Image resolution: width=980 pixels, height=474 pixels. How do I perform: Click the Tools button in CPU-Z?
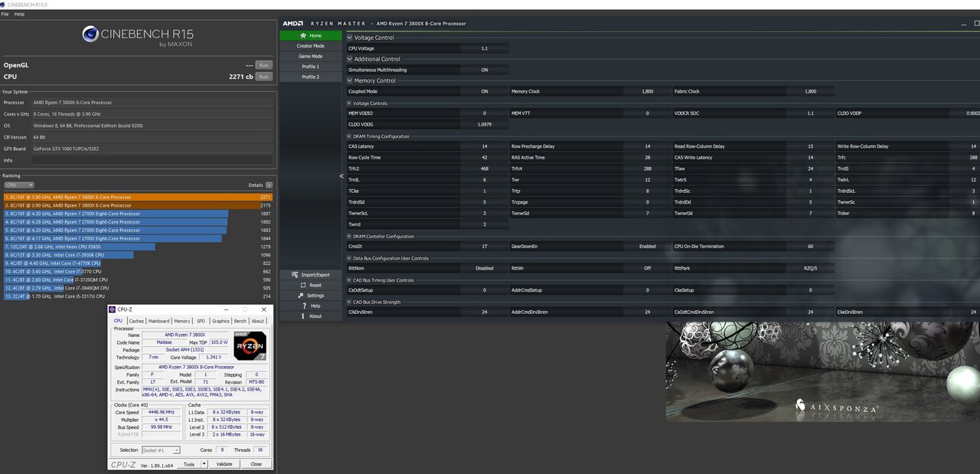[189, 464]
